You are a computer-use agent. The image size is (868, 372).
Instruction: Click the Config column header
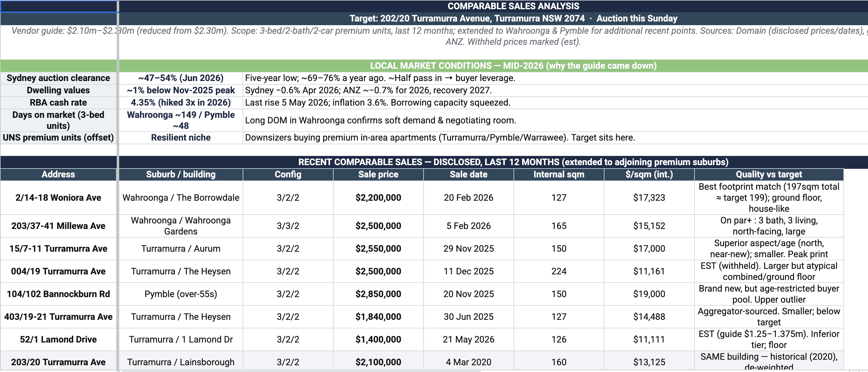coord(288,174)
